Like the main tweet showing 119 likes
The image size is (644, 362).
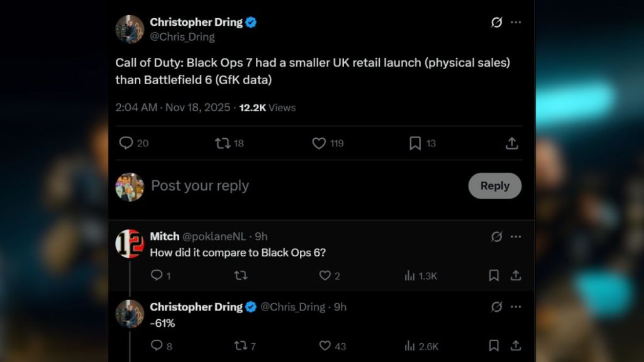(x=319, y=143)
